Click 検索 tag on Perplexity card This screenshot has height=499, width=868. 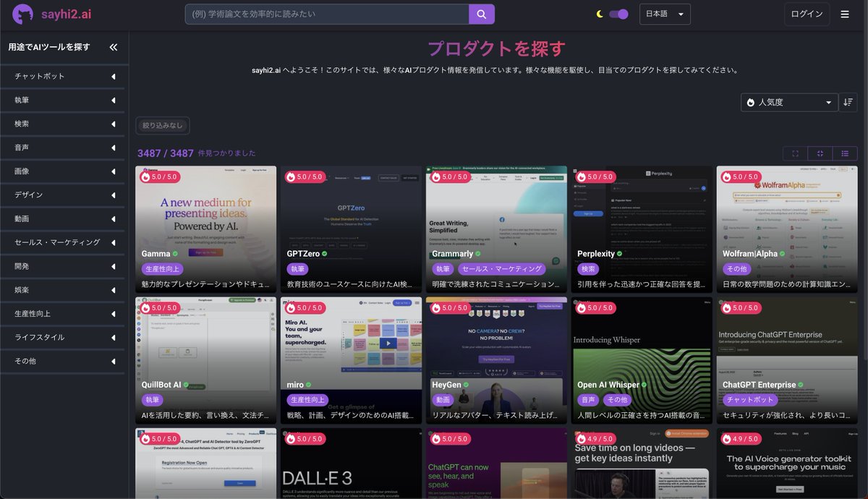tap(588, 269)
